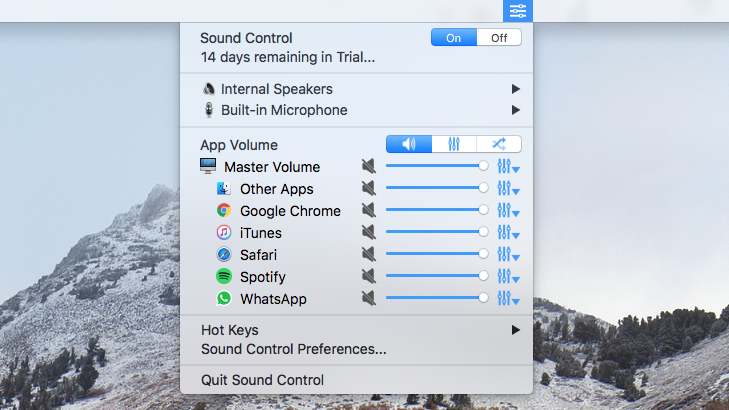Viewport: 729px width, 410px height.
Task: Switch to the output routing tab
Action: [x=498, y=144]
